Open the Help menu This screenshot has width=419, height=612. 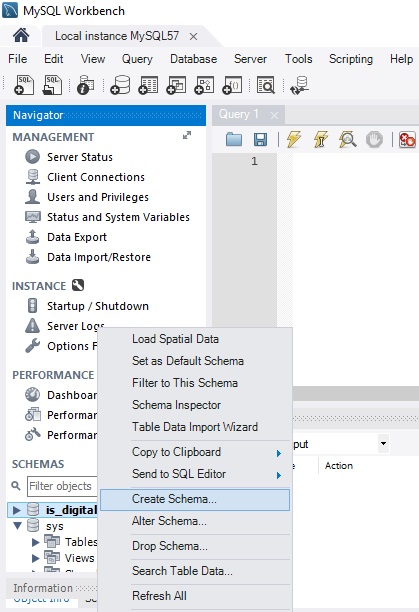(x=401, y=59)
